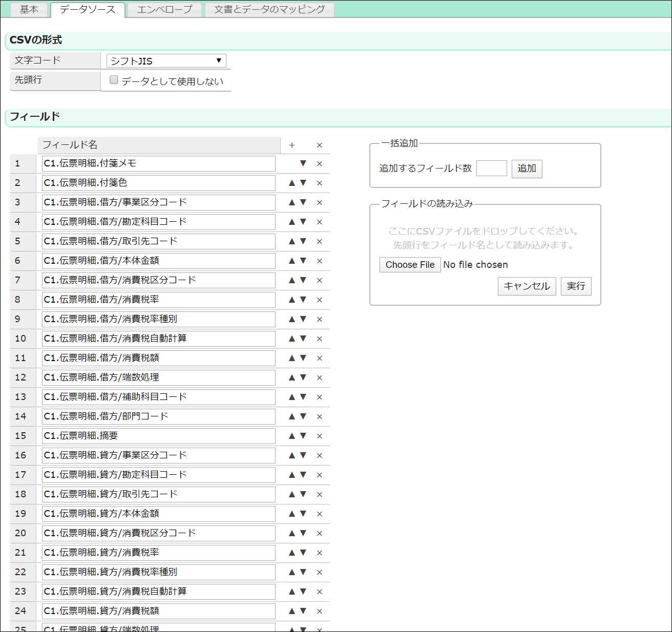Toggle the データとして使用しない checkbox

coord(114,80)
